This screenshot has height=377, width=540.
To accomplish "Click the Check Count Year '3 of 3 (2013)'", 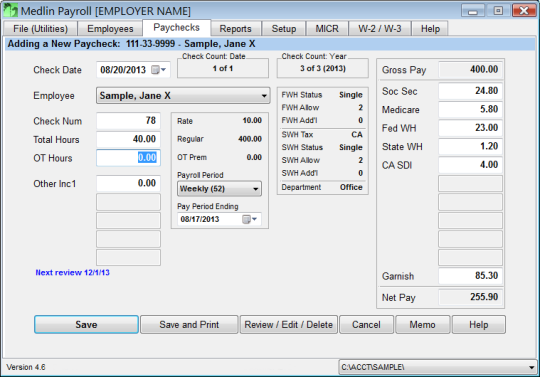I will (323, 69).
